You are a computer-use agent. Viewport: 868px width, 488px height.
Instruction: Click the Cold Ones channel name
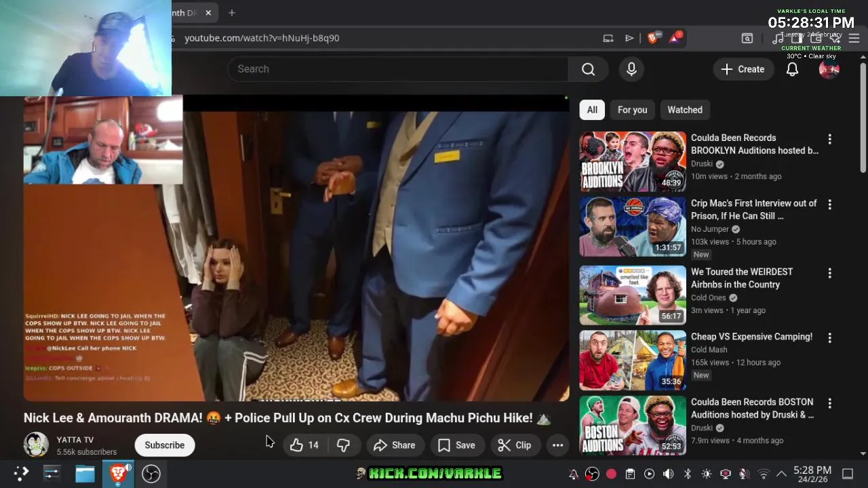(x=709, y=298)
